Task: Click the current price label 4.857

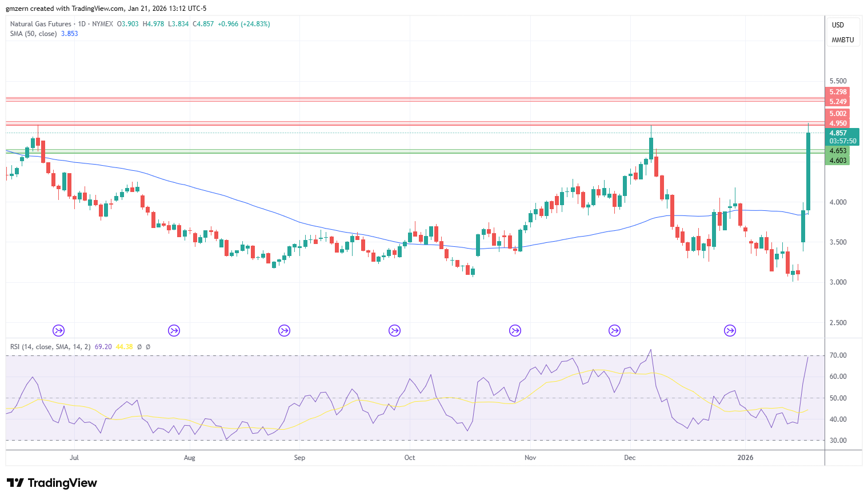Action: tap(838, 133)
